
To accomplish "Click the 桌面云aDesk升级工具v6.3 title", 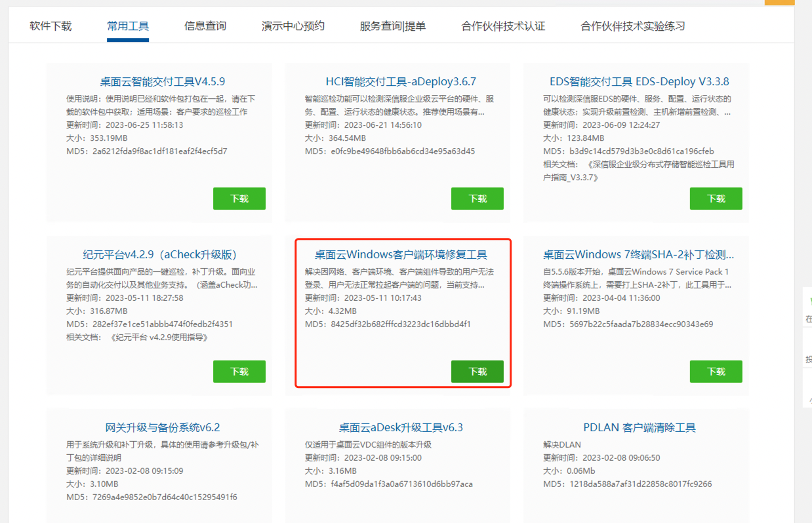I will pyautogui.click(x=401, y=427).
